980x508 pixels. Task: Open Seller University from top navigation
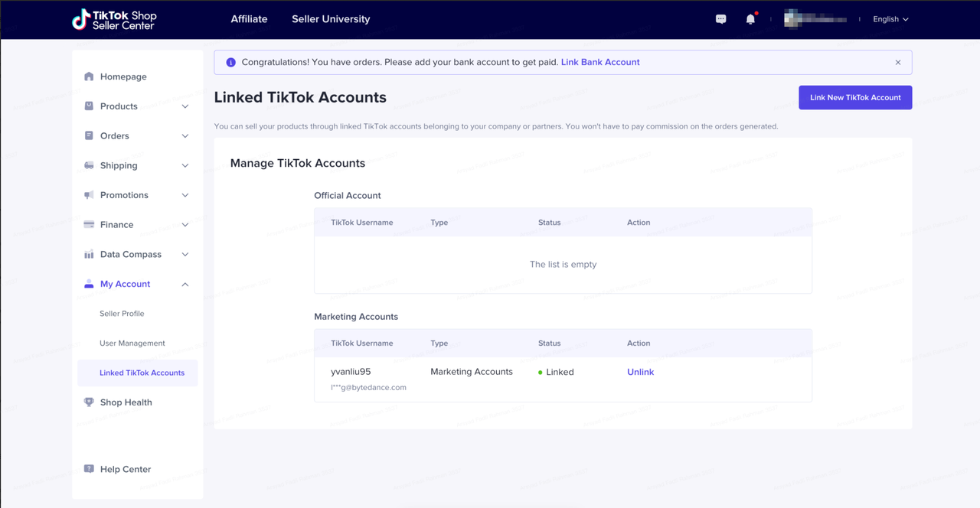(x=331, y=19)
